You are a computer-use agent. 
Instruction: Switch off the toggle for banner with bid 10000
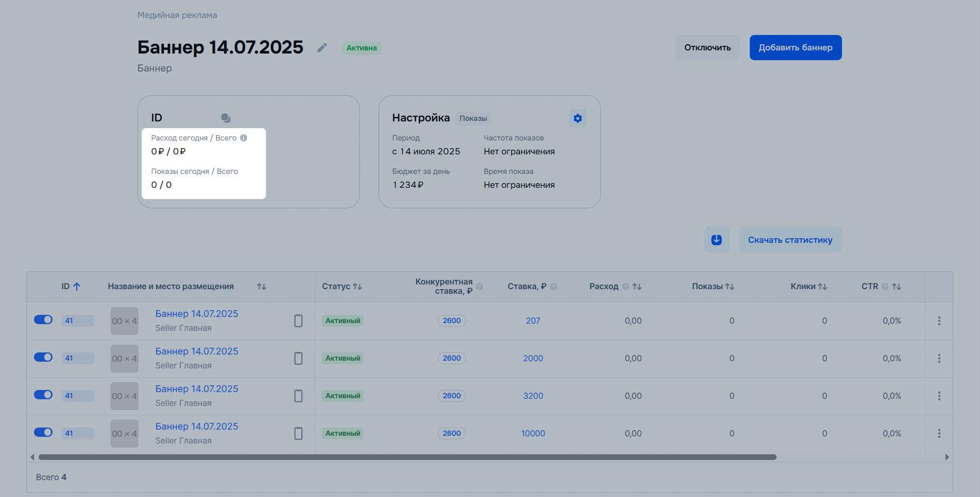click(x=43, y=433)
